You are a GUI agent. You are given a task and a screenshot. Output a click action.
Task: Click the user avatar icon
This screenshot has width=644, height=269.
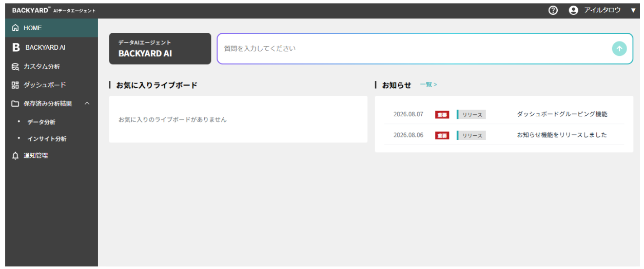(x=574, y=10)
